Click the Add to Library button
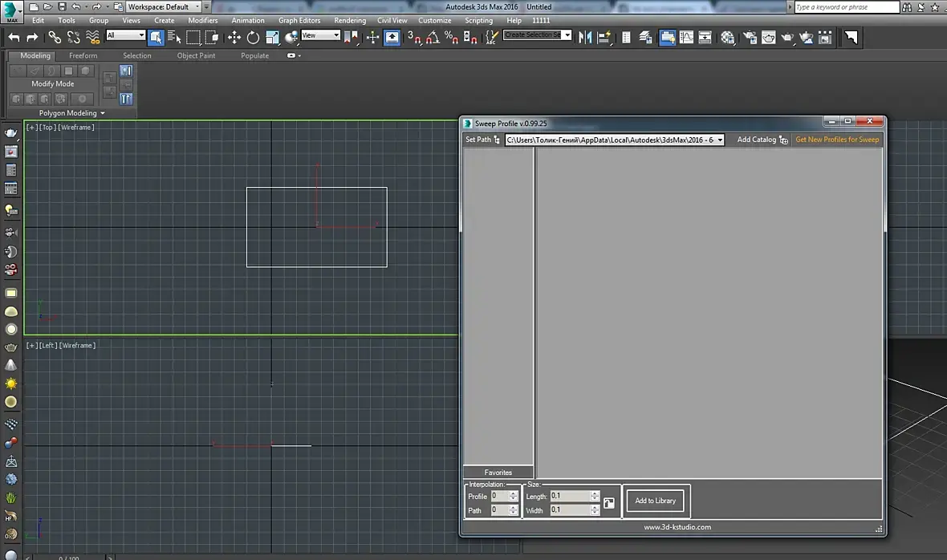The height and width of the screenshot is (560, 947). pos(655,501)
